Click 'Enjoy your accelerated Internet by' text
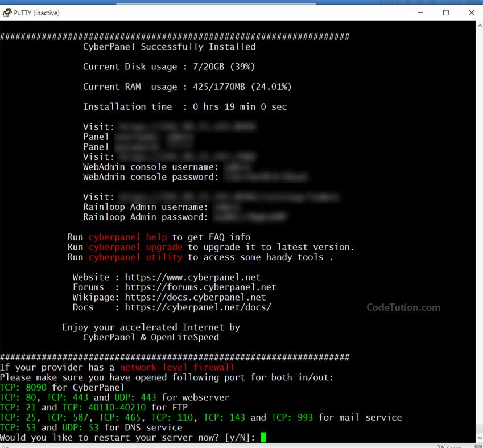 (151, 327)
